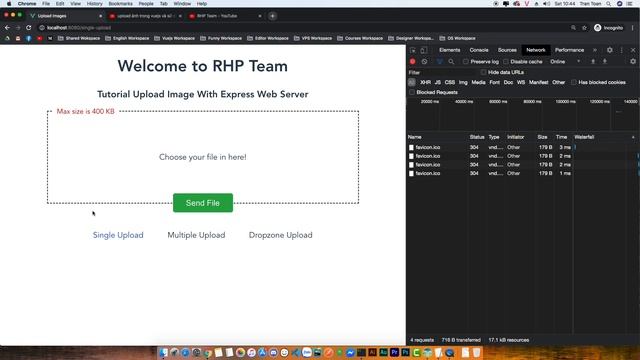Switch to the Console tab
The height and width of the screenshot is (360, 640).
pyautogui.click(x=479, y=50)
